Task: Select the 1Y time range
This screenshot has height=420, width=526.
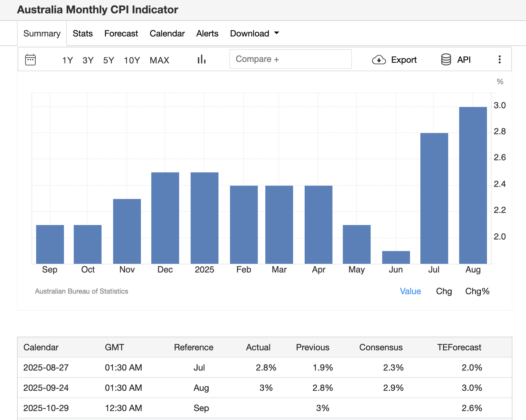Action: click(67, 60)
